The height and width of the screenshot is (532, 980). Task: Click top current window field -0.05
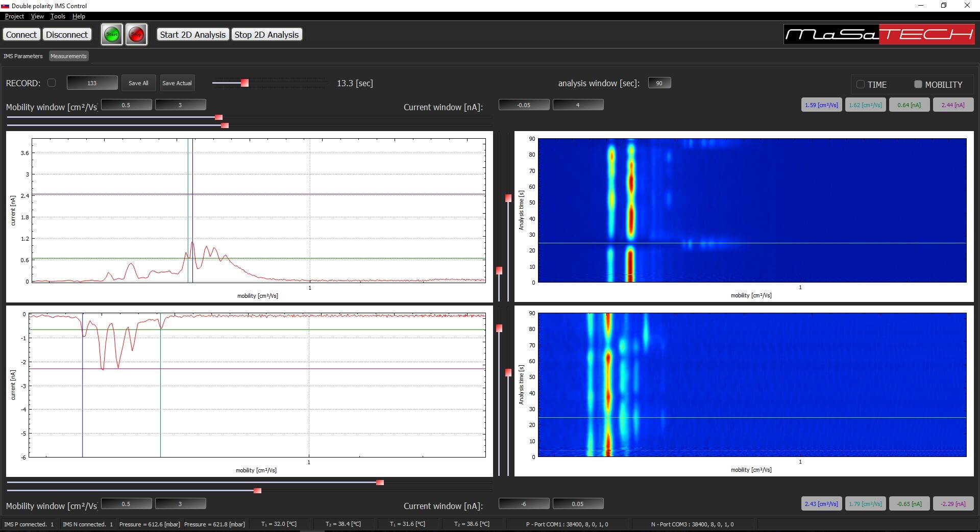(x=524, y=105)
